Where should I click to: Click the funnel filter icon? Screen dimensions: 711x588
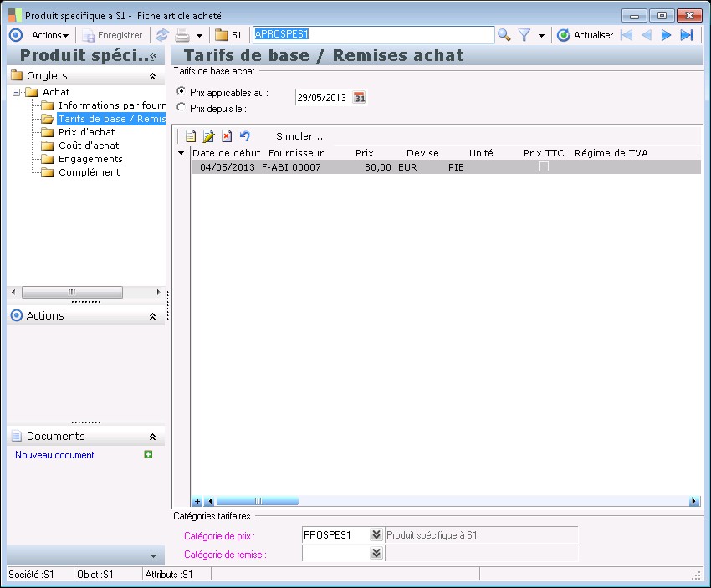pyautogui.click(x=524, y=35)
